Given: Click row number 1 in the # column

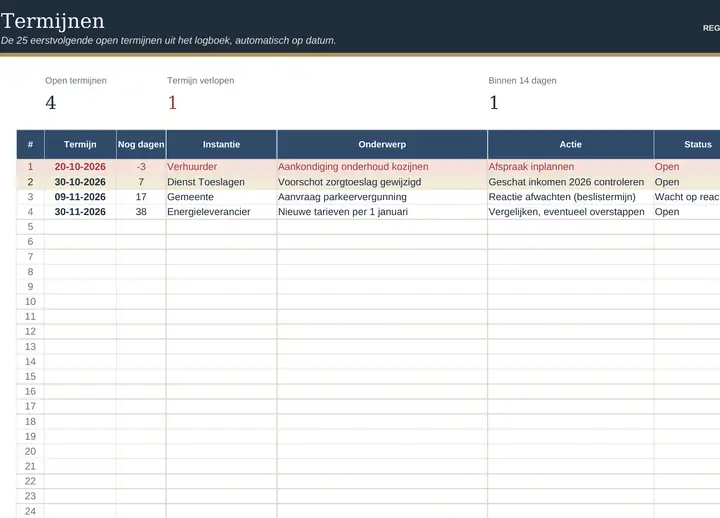Looking at the screenshot, I should click(30, 167).
